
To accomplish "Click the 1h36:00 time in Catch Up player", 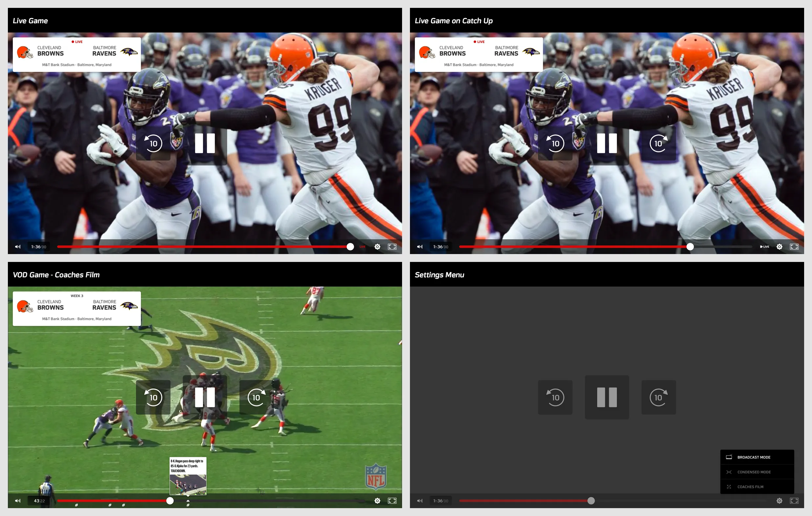I will (x=440, y=247).
